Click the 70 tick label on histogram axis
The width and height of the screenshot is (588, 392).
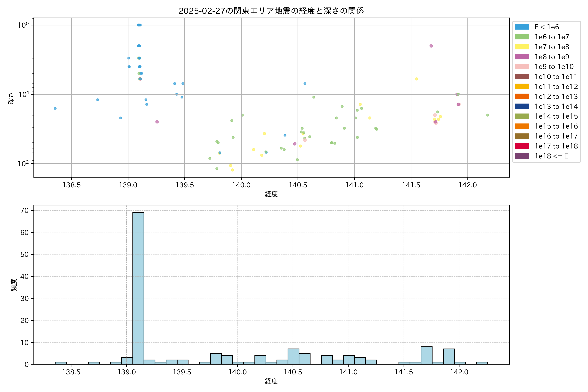24,211
